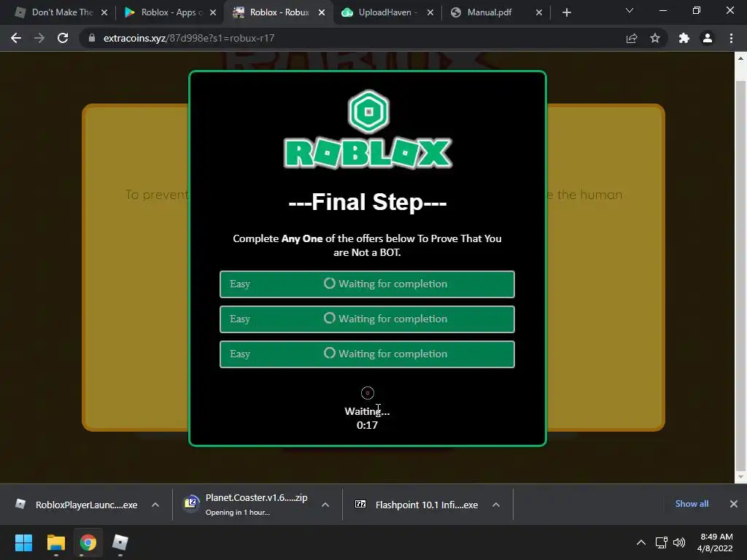Image resolution: width=747 pixels, height=560 pixels.
Task: Open the volume tray icon
Action: coord(679,542)
